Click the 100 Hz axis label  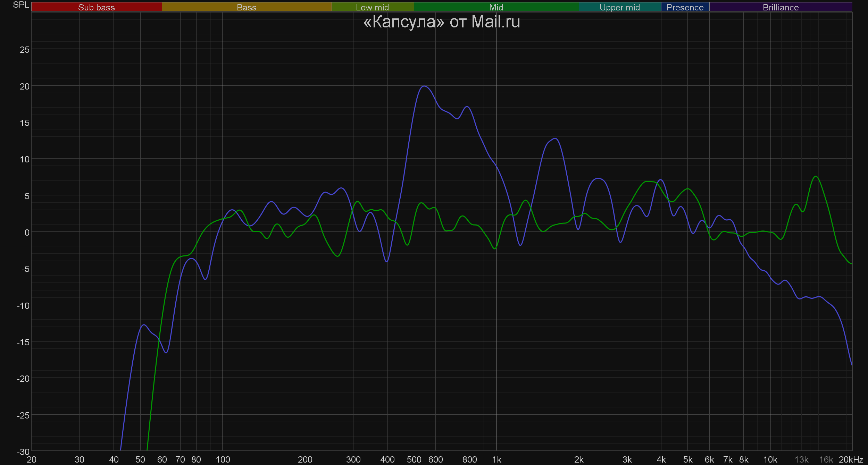tap(223, 460)
